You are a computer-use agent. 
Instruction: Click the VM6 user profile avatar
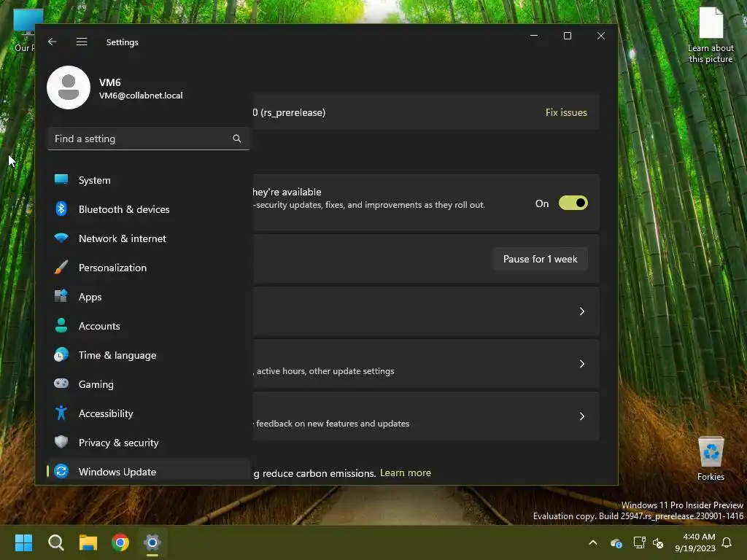[69, 87]
